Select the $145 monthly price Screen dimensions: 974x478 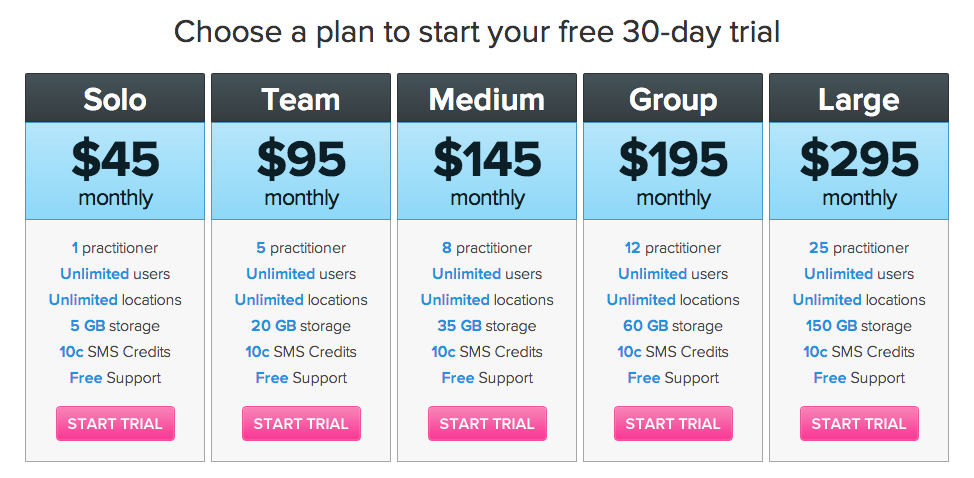487,170
